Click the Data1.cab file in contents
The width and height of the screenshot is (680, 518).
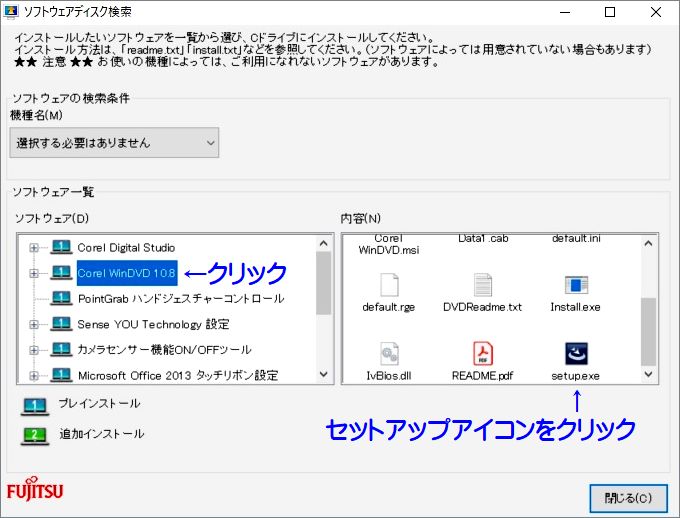point(482,240)
